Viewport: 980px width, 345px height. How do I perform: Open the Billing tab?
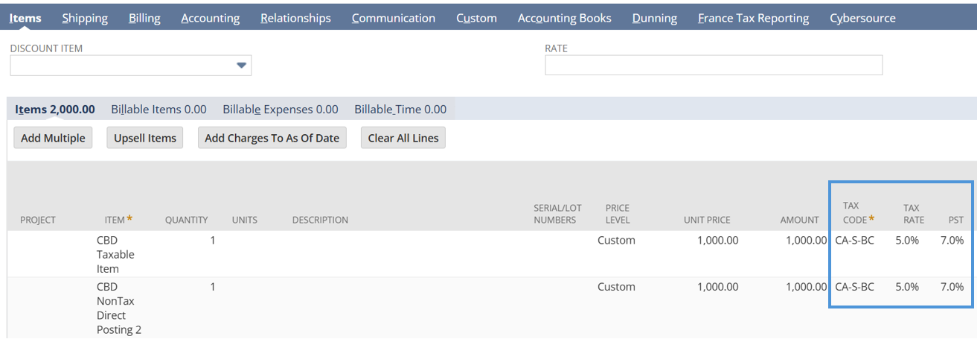coord(144,18)
